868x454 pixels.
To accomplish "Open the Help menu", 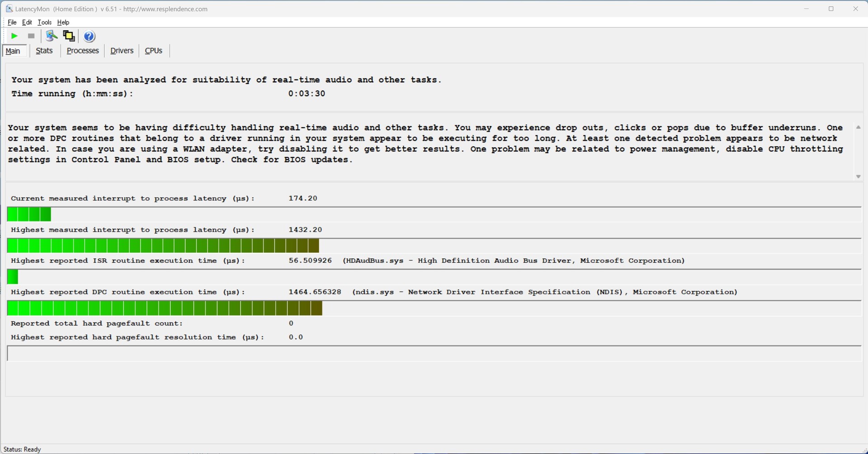I will tap(63, 22).
